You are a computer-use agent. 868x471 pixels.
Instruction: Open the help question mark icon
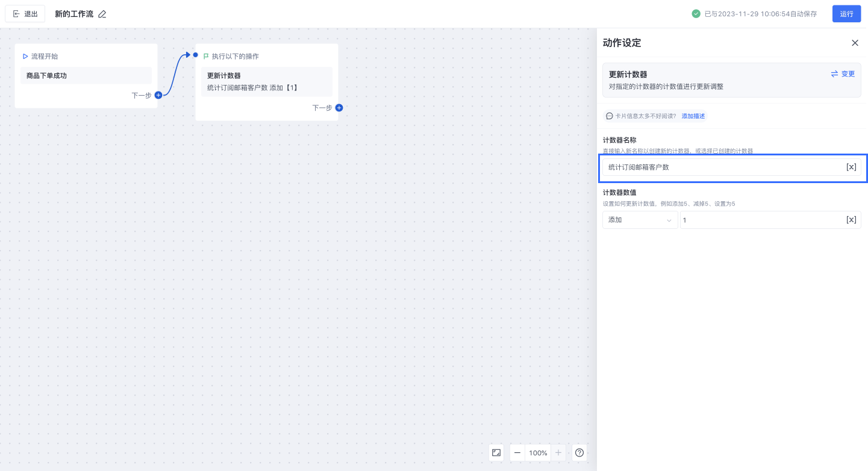coord(579,453)
